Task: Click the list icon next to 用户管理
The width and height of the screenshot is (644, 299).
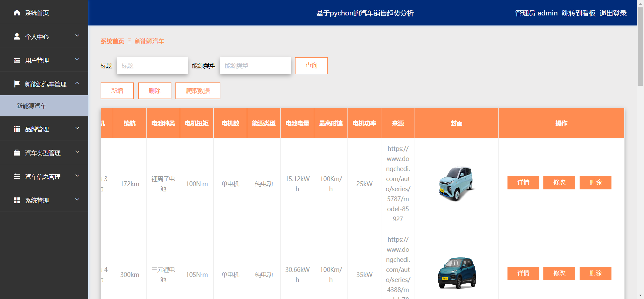Action: point(17,60)
